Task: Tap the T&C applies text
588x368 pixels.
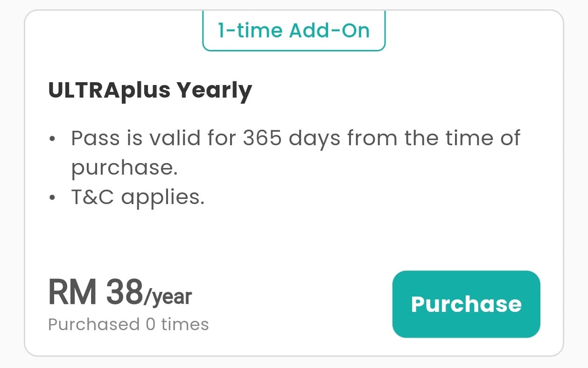Action: click(x=138, y=198)
